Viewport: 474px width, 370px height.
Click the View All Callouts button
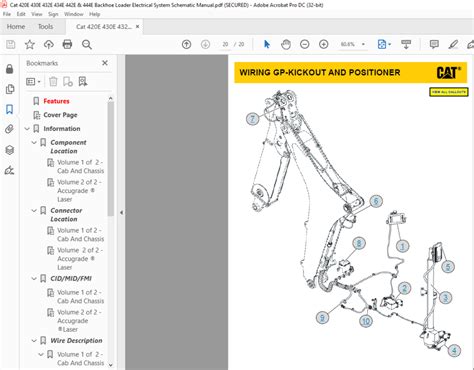(x=449, y=92)
